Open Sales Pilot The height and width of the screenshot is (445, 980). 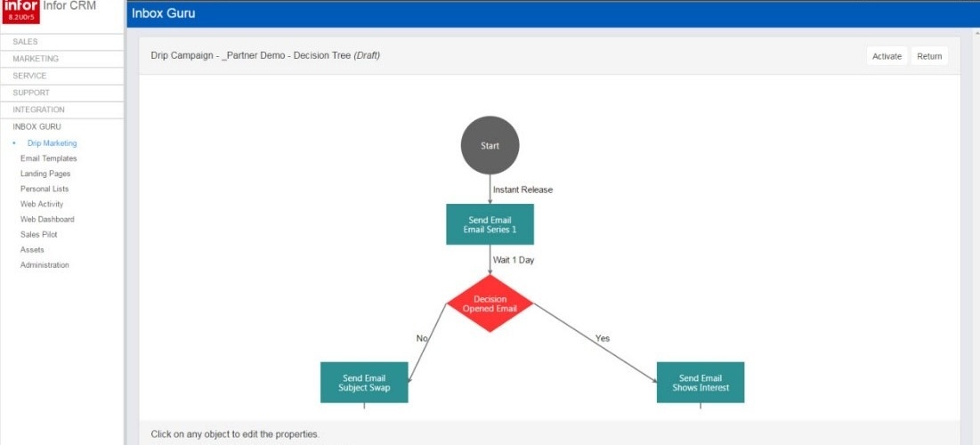39,234
